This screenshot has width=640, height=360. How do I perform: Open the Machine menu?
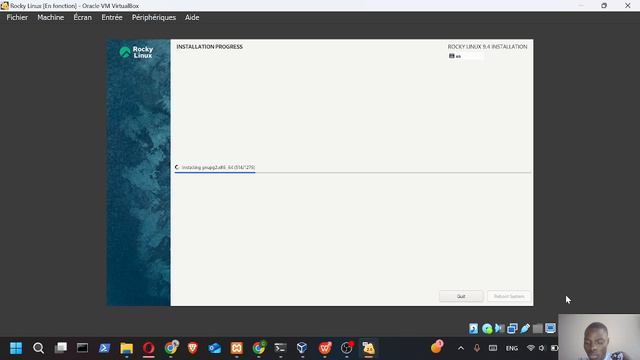pos(51,18)
